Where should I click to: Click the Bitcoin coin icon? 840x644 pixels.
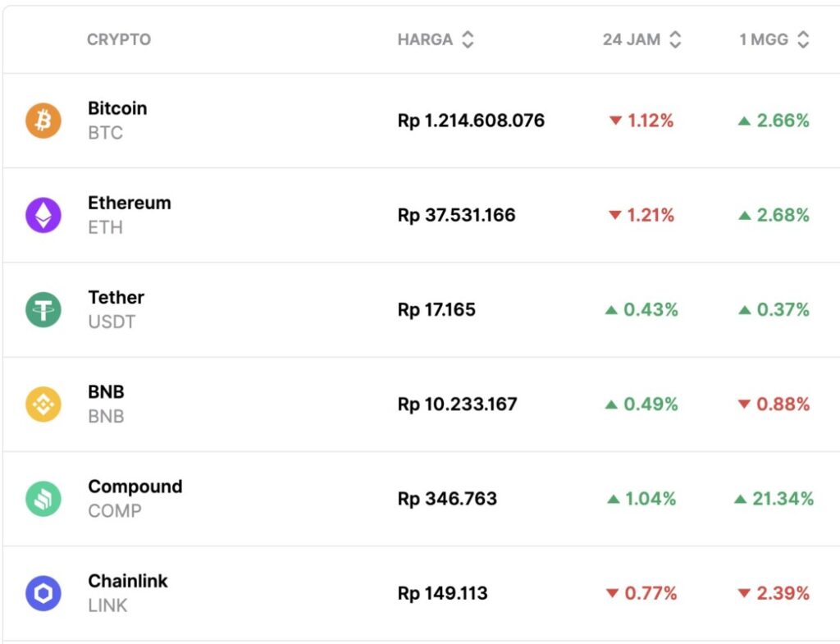tap(43, 121)
